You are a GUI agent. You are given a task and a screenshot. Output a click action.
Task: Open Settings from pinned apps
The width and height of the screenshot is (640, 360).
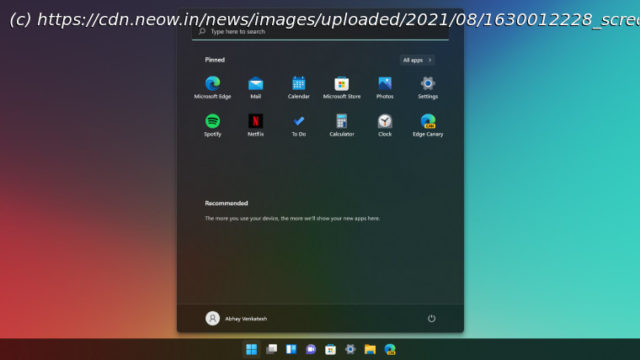tap(428, 87)
